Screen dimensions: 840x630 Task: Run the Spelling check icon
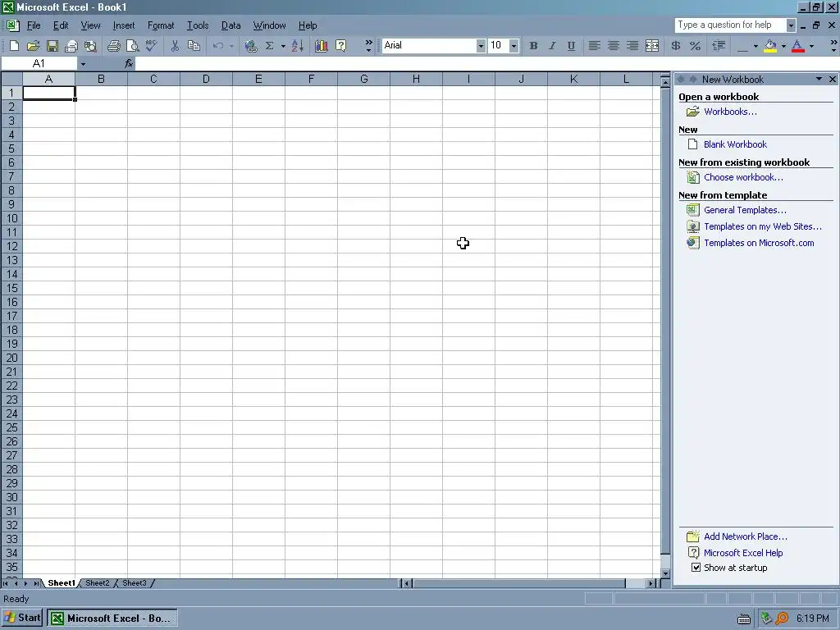pyautogui.click(x=152, y=46)
